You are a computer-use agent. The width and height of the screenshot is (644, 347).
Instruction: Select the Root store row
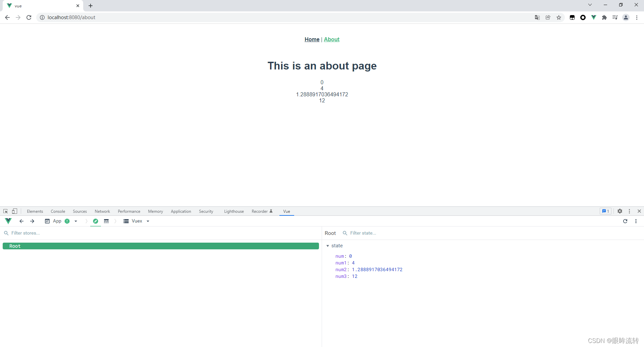pyautogui.click(x=161, y=246)
